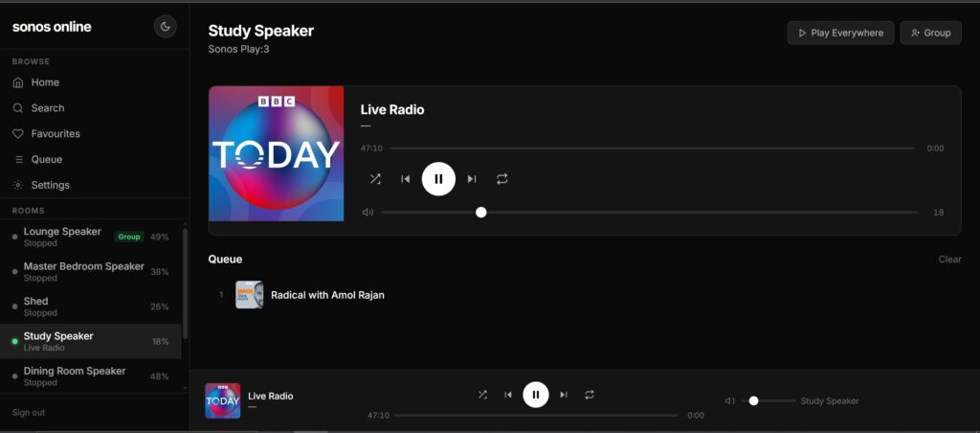The height and width of the screenshot is (433, 980).
Task: Click the Home house icon
Action: click(x=18, y=82)
